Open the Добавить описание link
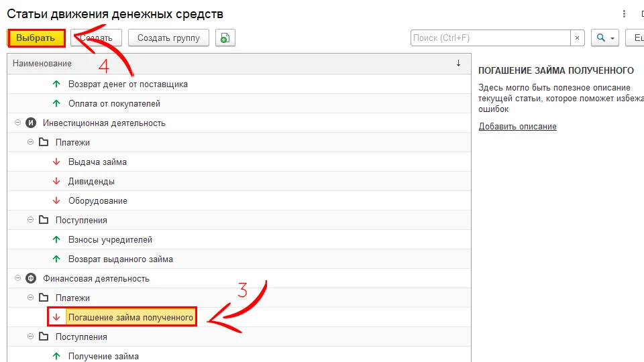644x362 pixels. tap(517, 127)
